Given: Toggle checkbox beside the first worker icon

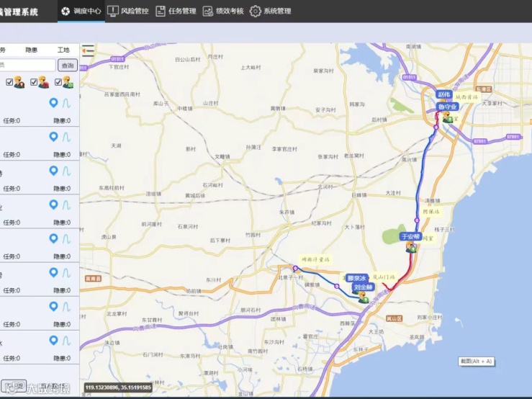Looking at the screenshot, I should click(9, 82).
